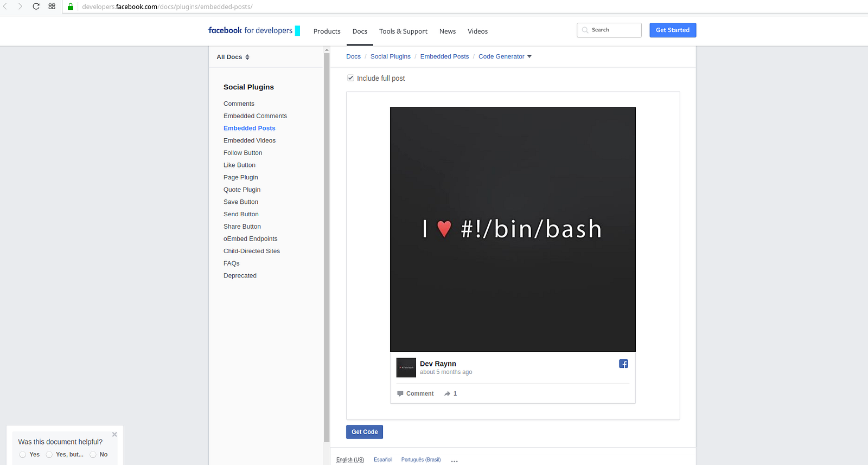
Task: Open the Like Button sidebar link
Action: coord(239,165)
